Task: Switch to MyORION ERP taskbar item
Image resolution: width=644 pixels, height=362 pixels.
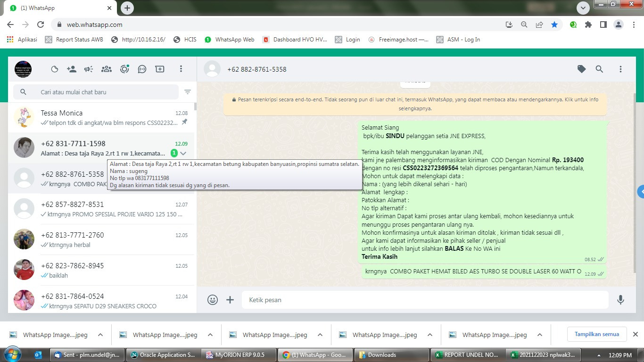Action: (239, 355)
